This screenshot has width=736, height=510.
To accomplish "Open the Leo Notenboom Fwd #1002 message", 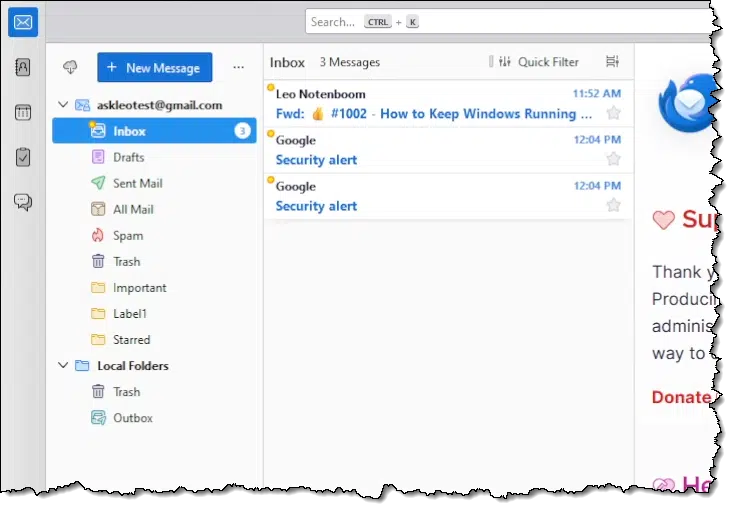I will (x=448, y=104).
